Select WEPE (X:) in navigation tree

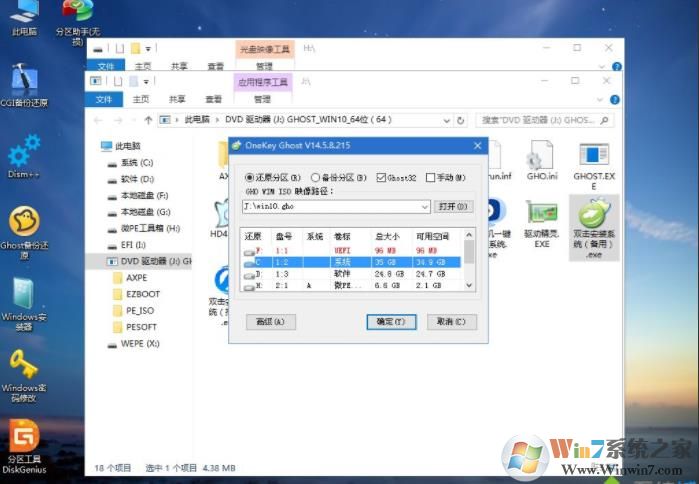coord(134,344)
